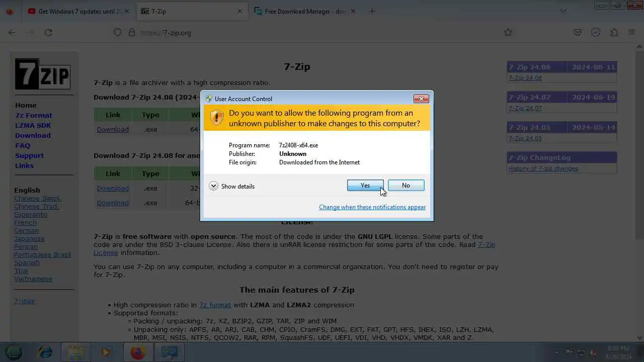Select Japanese language

pos(29,238)
